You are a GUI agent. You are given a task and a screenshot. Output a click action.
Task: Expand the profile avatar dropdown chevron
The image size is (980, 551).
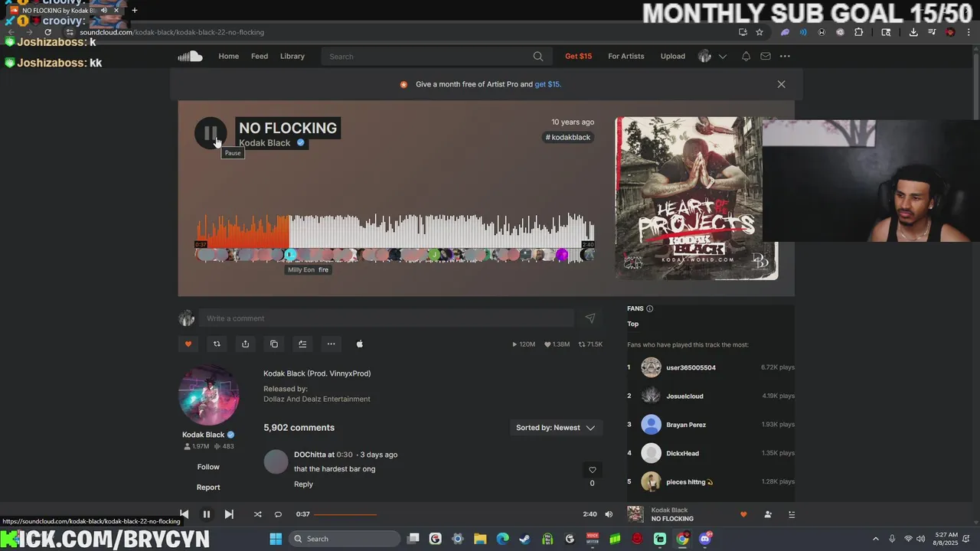click(x=722, y=56)
